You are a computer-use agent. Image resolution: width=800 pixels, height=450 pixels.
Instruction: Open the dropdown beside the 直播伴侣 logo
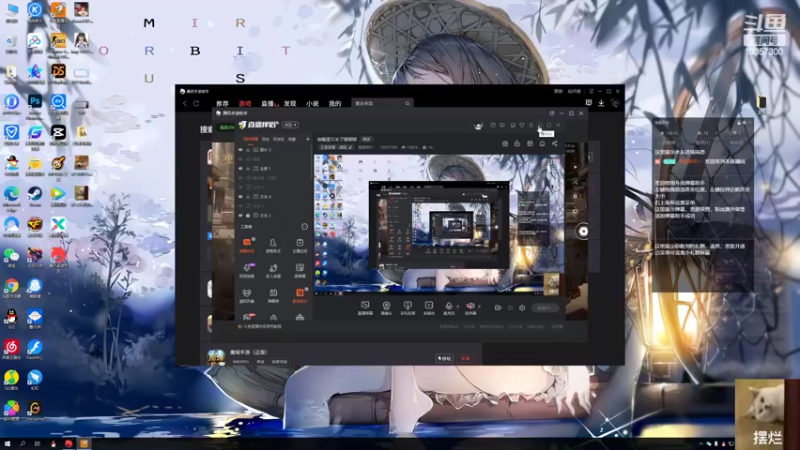pyautogui.click(x=291, y=125)
